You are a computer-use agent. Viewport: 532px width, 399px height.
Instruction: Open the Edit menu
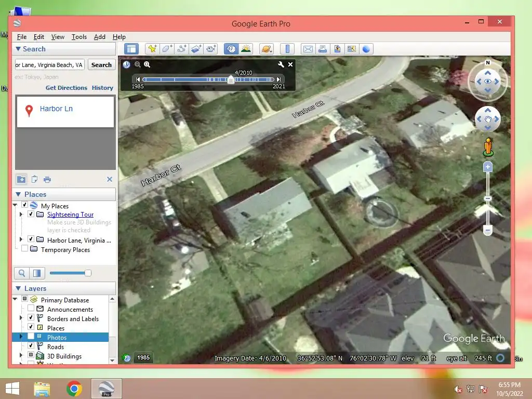[38, 37]
